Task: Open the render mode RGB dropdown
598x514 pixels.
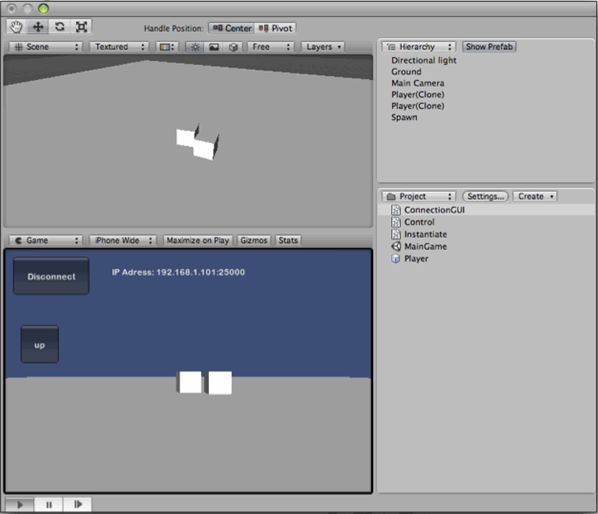Action: [x=167, y=47]
